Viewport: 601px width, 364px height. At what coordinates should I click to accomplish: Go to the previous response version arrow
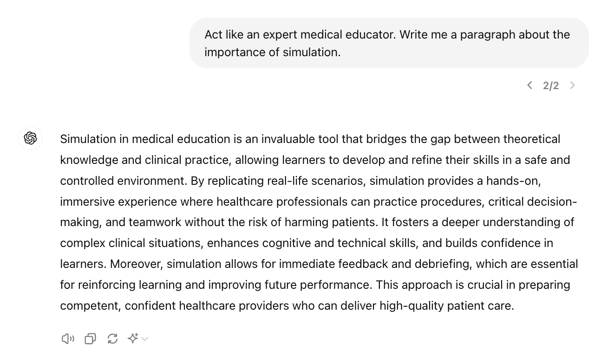(x=529, y=85)
